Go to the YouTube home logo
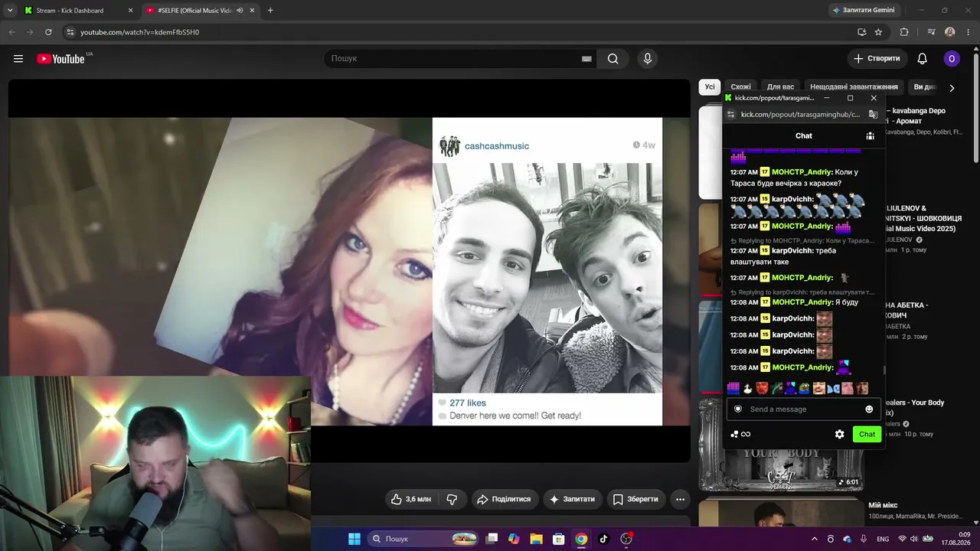 60,59
